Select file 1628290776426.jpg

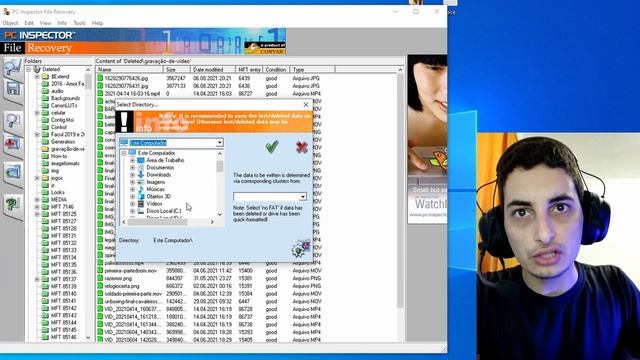(126, 78)
